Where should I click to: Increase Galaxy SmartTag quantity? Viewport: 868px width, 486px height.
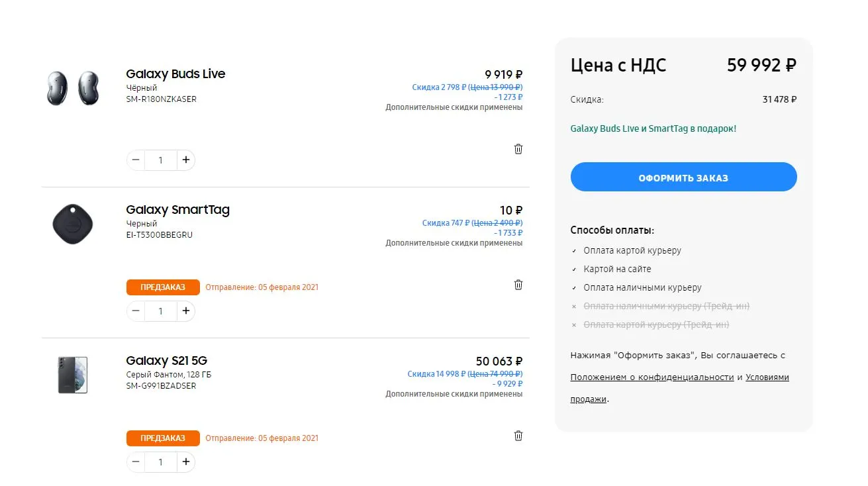point(186,311)
